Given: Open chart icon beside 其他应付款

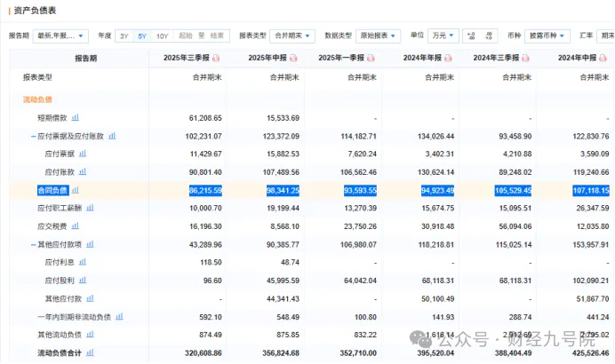Looking at the screenshot, I should tap(90, 298).
